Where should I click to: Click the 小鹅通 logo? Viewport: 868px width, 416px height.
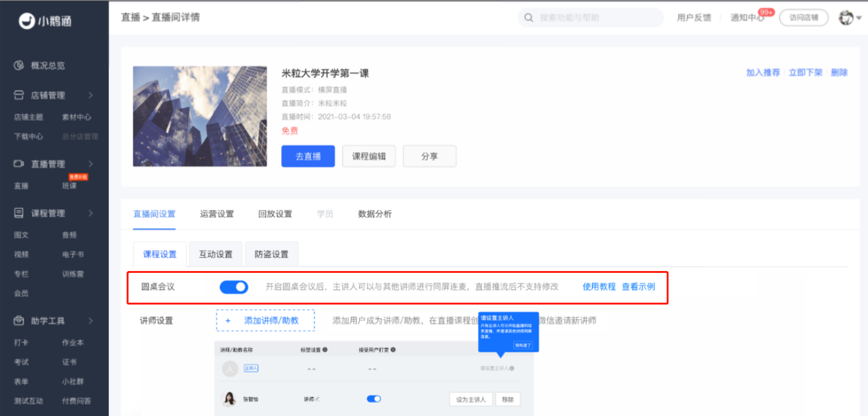[44, 21]
